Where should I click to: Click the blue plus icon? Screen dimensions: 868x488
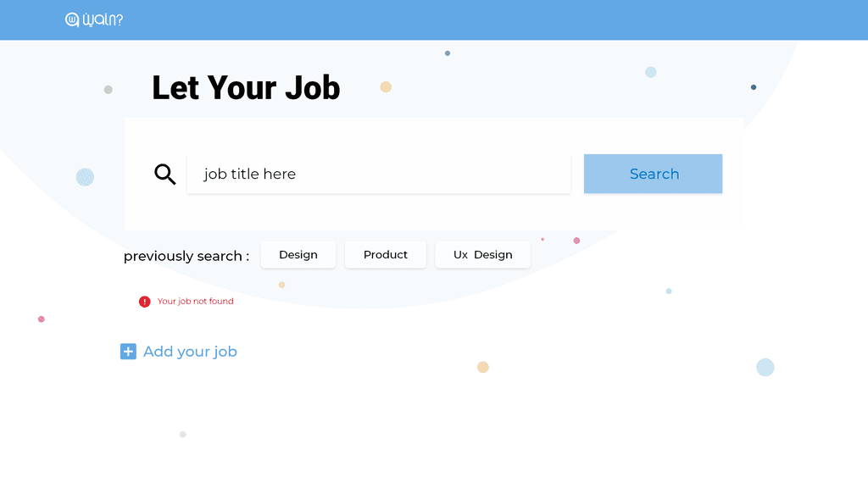tap(129, 352)
